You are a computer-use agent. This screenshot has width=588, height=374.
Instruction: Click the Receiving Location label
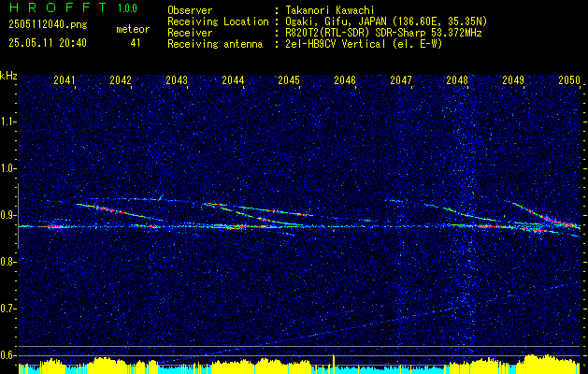218,22
